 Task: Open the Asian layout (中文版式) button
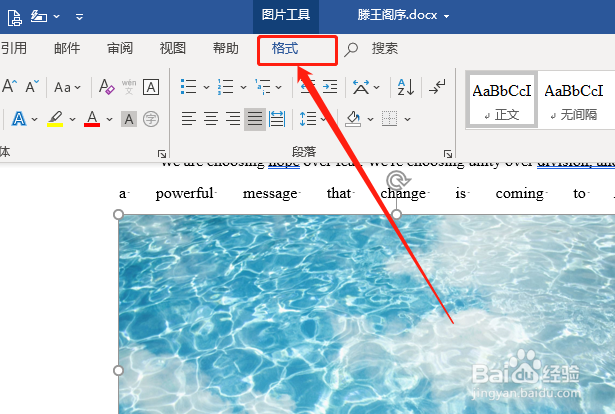click(x=366, y=87)
